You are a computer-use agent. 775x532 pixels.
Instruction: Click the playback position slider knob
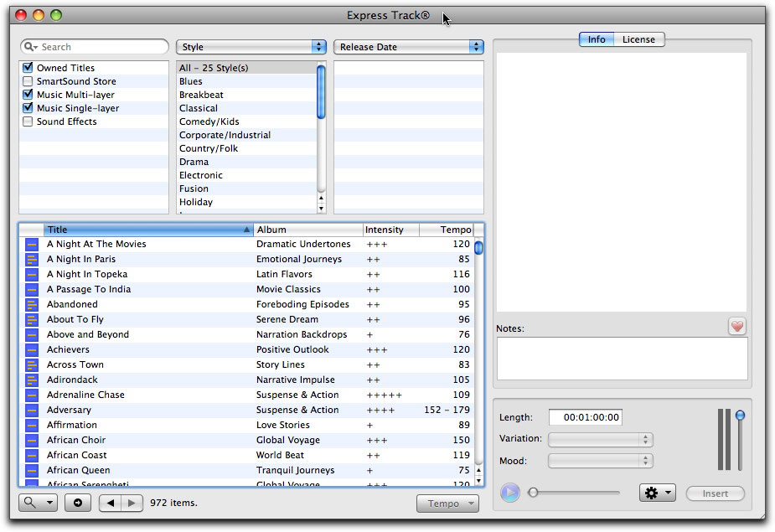pyautogui.click(x=533, y=493)
